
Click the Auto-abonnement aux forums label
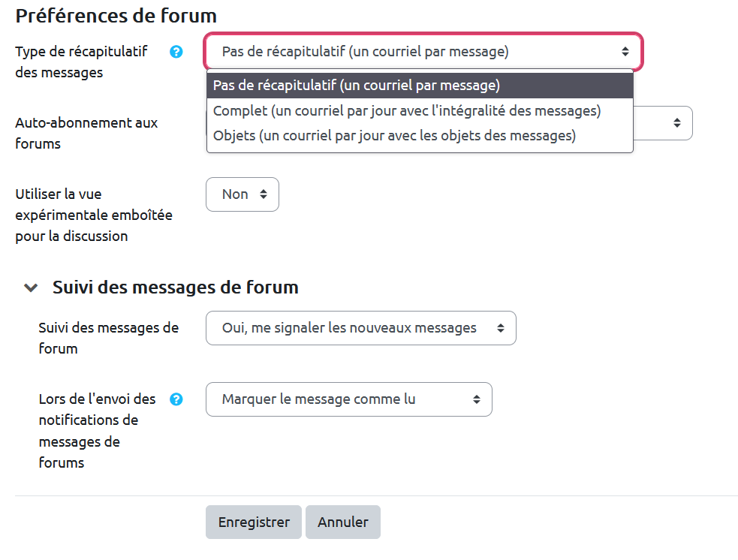[x=86, y=133]
